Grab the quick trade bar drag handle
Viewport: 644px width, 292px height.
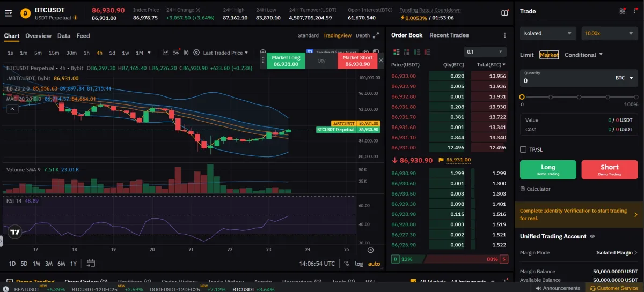pos(263,61)
